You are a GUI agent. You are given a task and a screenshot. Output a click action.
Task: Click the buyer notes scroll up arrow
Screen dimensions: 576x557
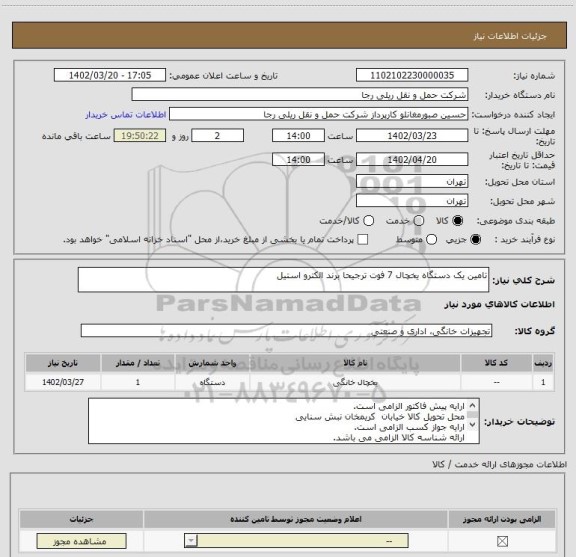(472, 406)
